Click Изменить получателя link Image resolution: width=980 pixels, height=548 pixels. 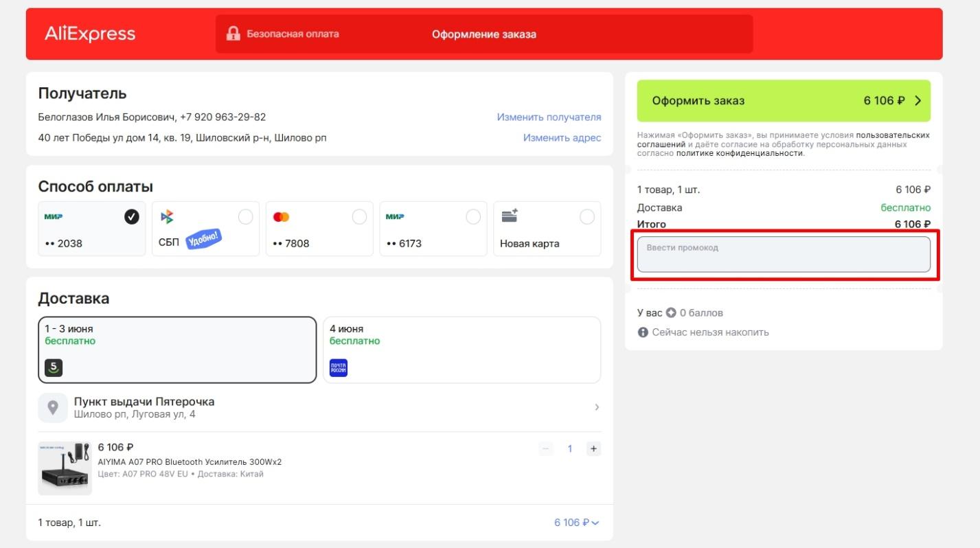pyautogui.click(x=549, y=117)
